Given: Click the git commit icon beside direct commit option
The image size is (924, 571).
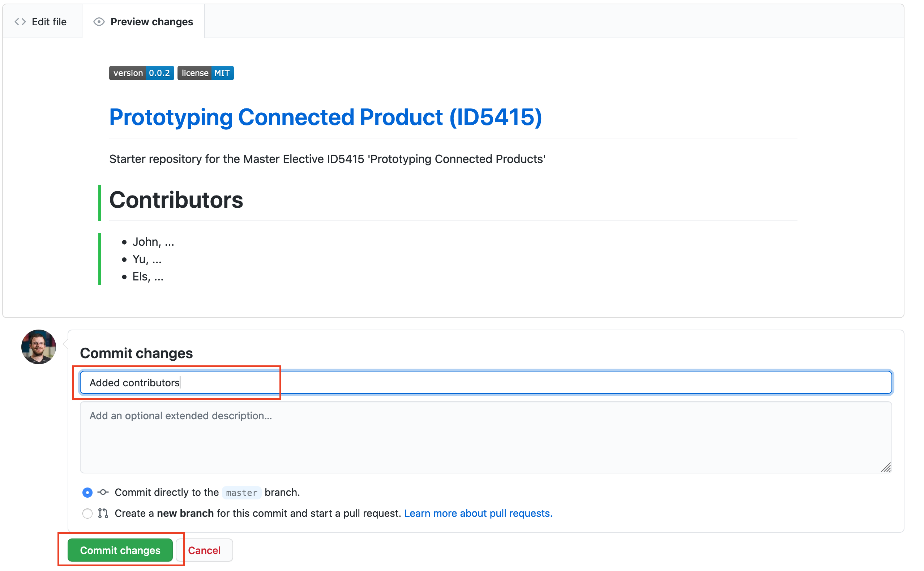Looking at the screenshot, I should (103, 492).
